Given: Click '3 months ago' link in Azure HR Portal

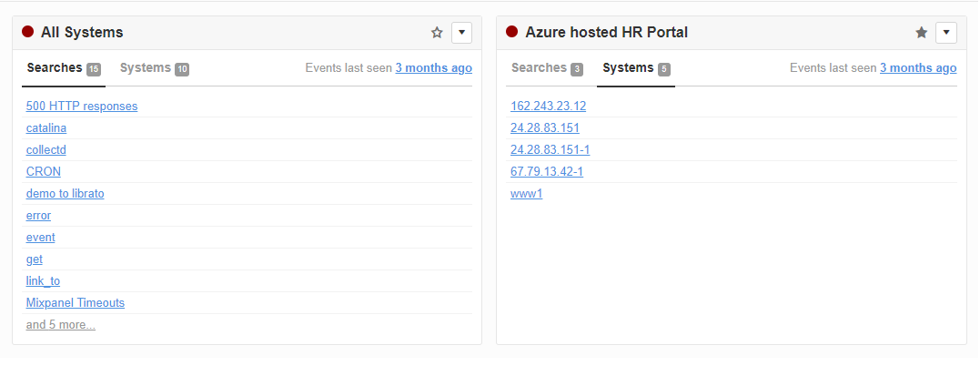Looking at the screenshot, I should 918,68.
